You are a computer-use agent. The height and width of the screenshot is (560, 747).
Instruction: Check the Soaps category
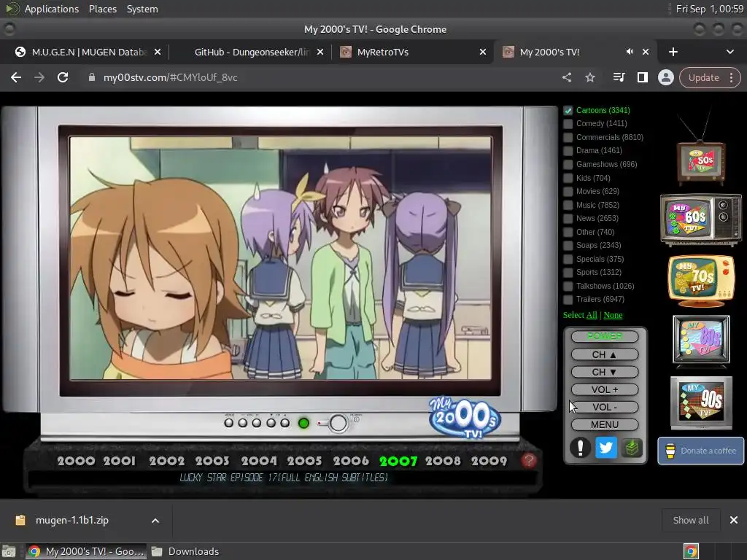[568, 246]
